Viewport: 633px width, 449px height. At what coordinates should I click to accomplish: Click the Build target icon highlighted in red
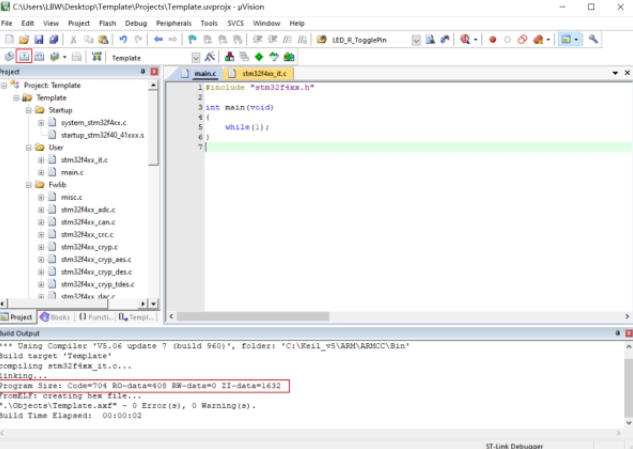25,57
